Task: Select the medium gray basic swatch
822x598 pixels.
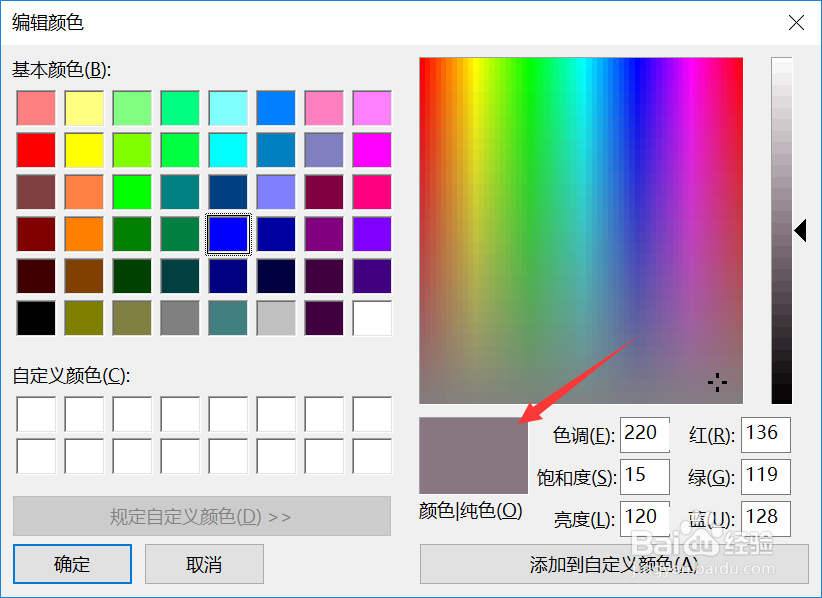Action: click(x=180, y=318)
